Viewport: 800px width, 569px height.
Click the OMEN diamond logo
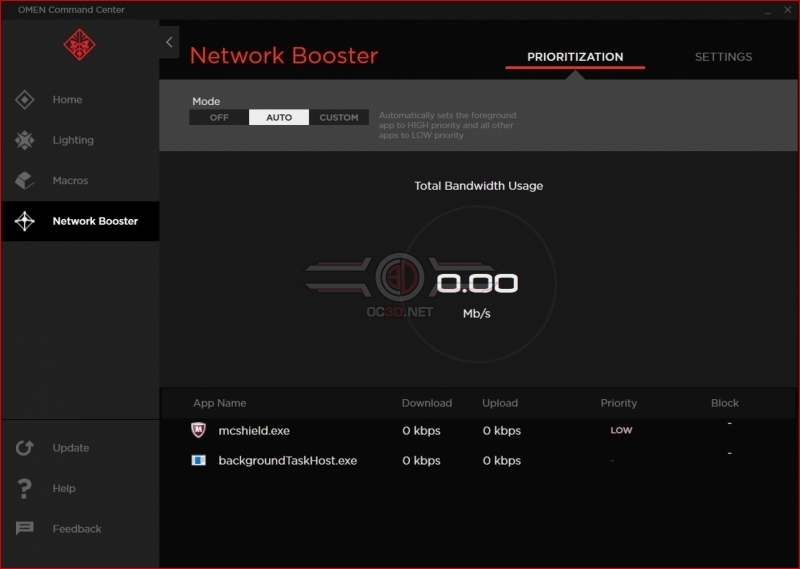(x=79, y=45)
